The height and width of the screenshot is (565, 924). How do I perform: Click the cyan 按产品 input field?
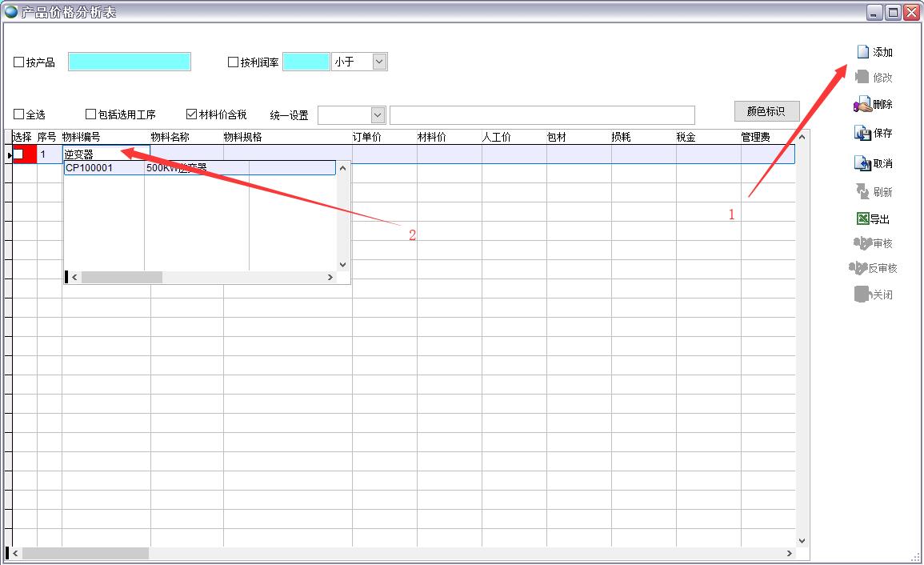pyautogui.click(x=129, y=62)
